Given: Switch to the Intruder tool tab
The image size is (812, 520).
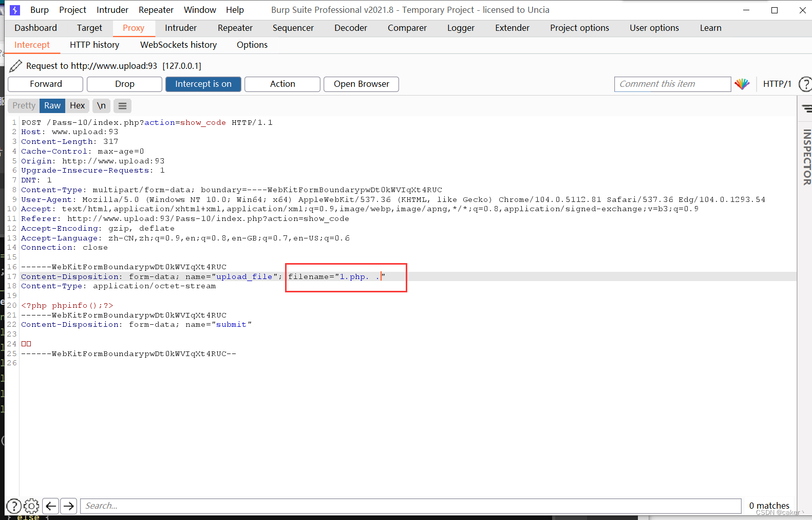Looking at the screenshot, I should pyautogui.click(x=181, y=28).
